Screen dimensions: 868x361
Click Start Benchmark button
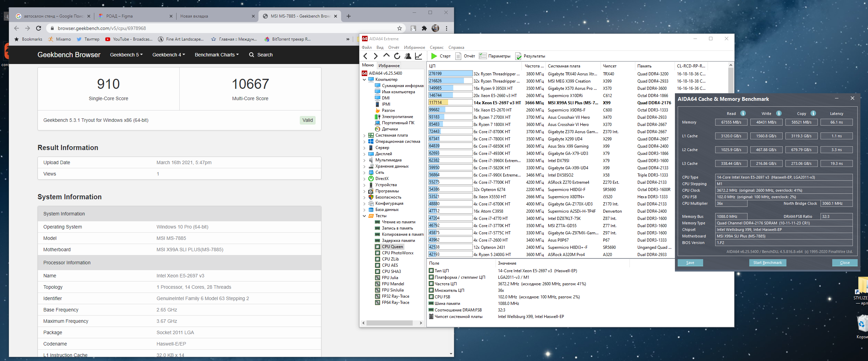coord(768,263)
